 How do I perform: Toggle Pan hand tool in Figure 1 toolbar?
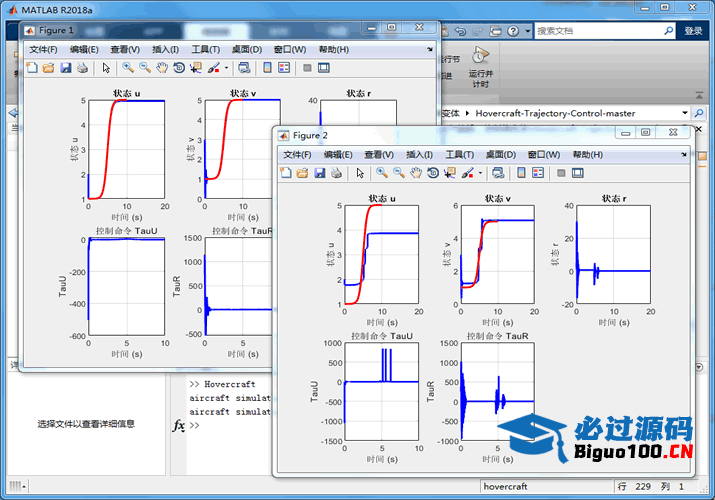pos(162,68)
